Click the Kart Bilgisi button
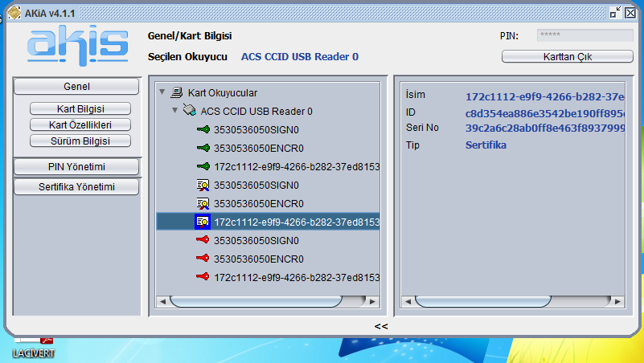This screenshot has height=363, width=644. click(x=80, y=108)
